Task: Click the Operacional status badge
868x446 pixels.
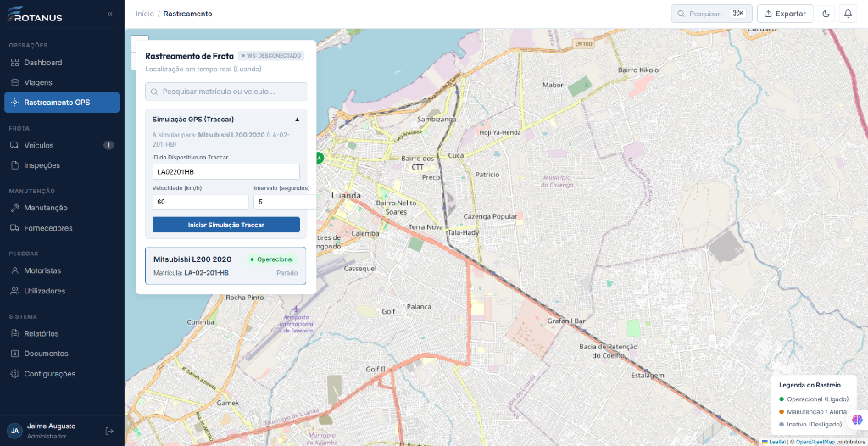Action: (271, 259)
